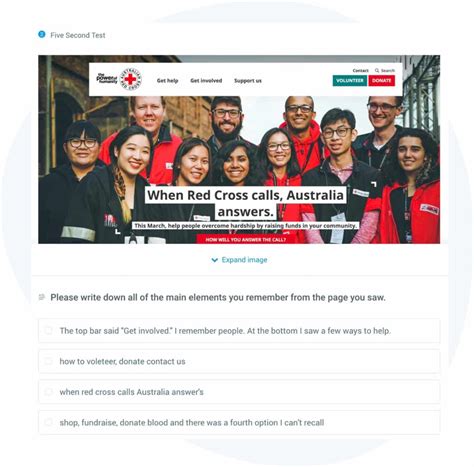Click the Expand image chevron arrow

(215, 260)
